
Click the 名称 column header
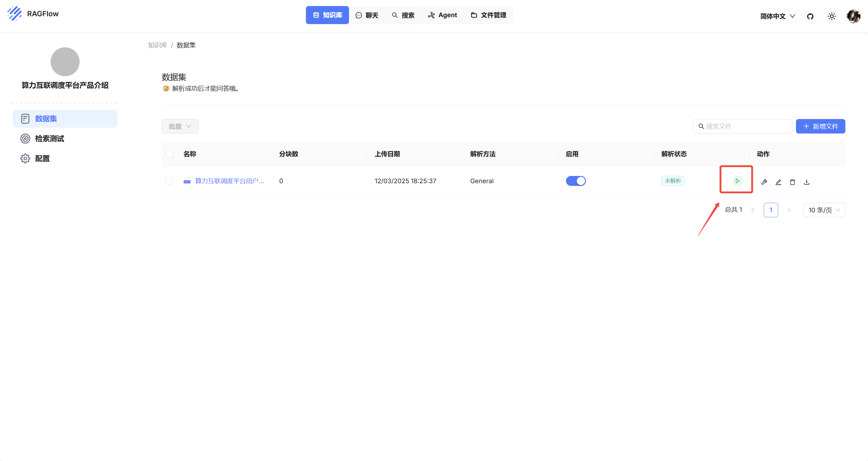tap(190, 154)
